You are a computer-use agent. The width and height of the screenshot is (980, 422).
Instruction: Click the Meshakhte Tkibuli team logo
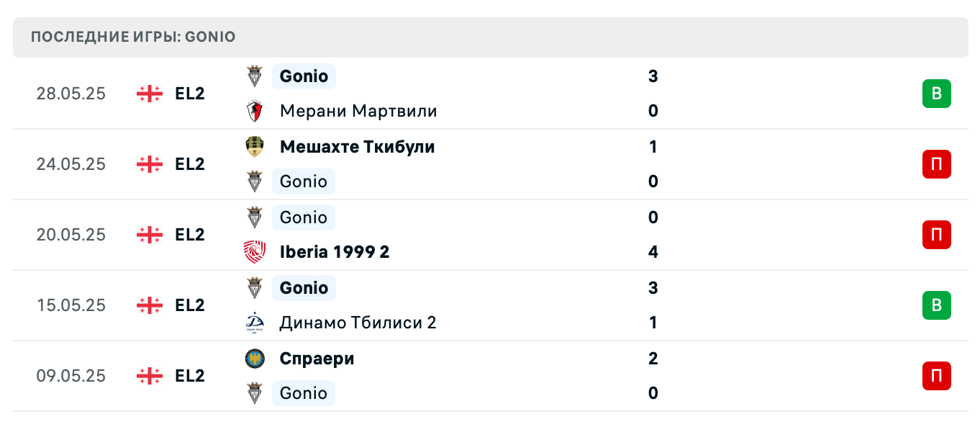tap(254, 147)
